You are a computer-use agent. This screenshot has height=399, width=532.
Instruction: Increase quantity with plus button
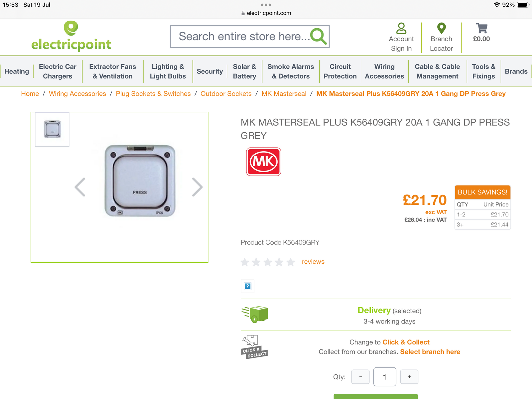[409, 377]
